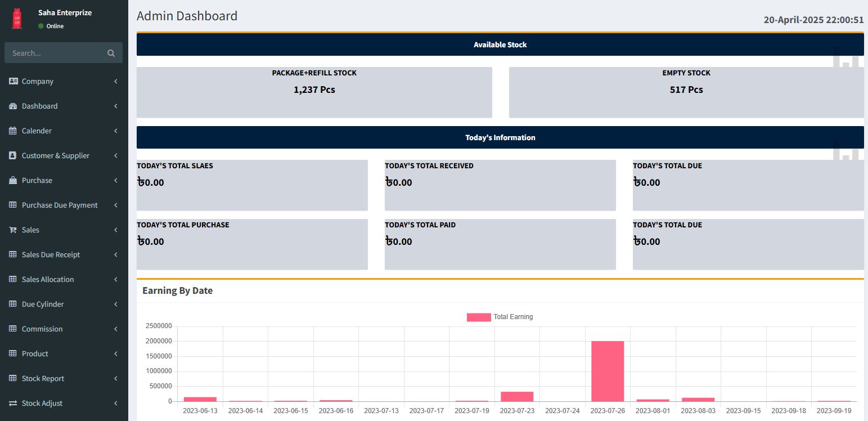
Task: Open the Company menu item
Action: pyautogui.click(x=64, y=81)
